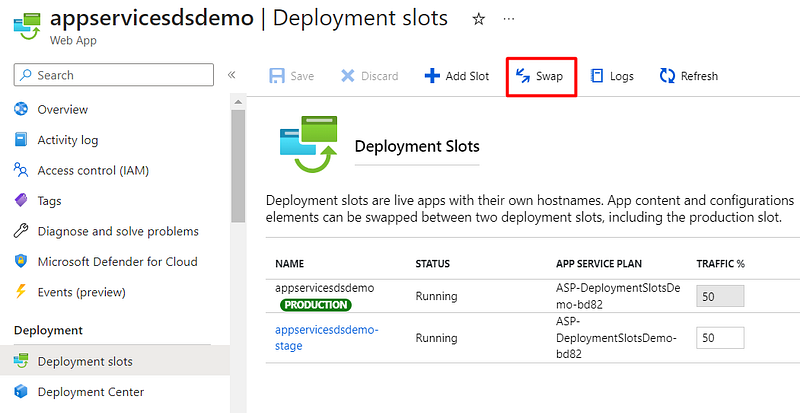Viewport: 800px width, 413px height.
Task: Open the more options ellipsis in header
Action: (x=509, y=19)
